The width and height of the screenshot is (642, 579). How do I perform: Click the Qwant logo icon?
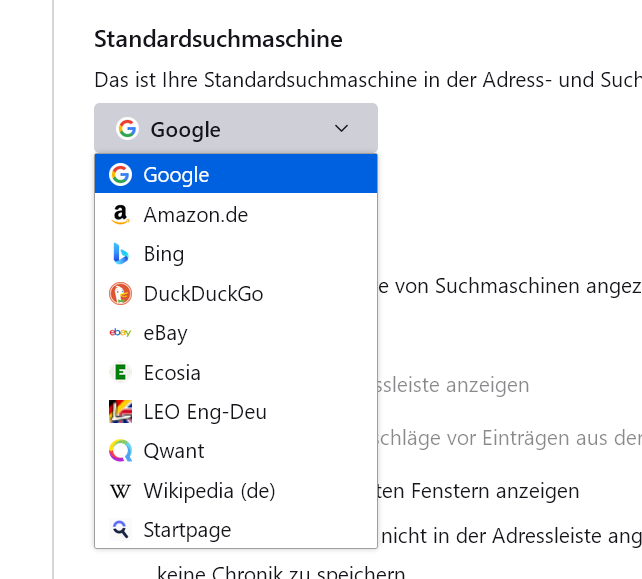pyautogui.click(x=120, y=451)
